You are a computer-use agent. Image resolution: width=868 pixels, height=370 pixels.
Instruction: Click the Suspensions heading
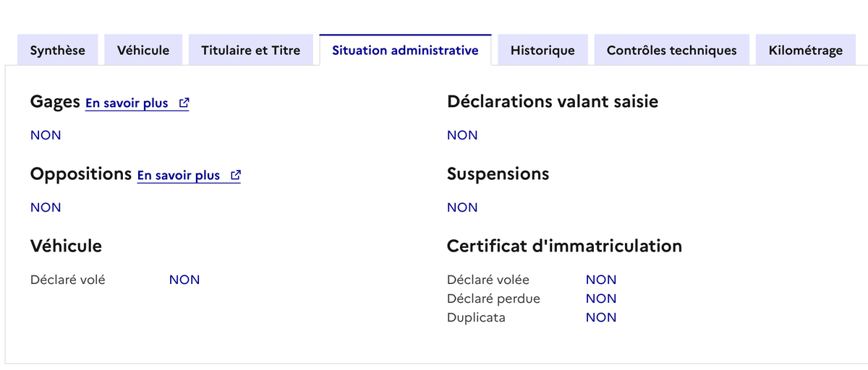[498, 174]
